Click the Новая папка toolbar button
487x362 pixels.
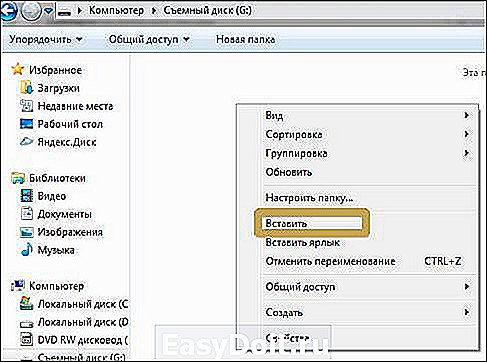[x=246, y=39]
